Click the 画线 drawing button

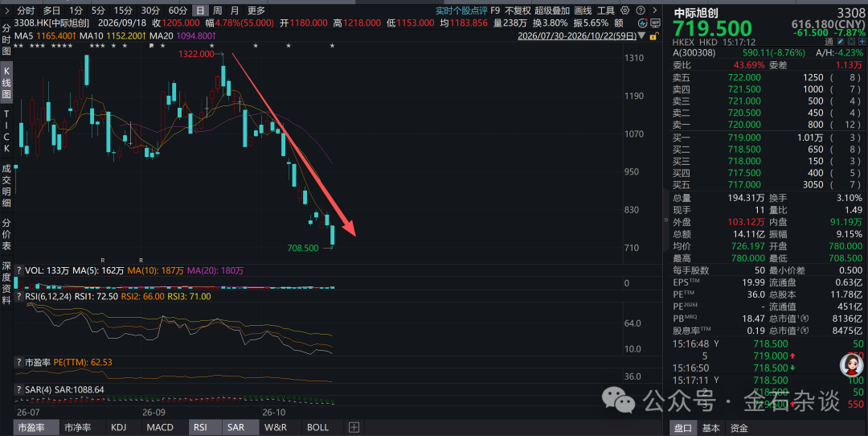[x=583, y=10]
